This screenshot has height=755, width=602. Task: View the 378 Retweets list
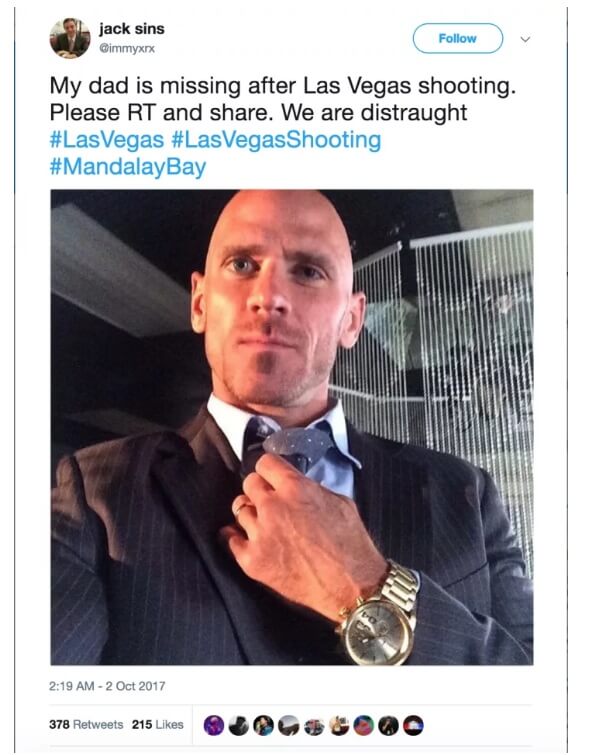coord(86,724)
